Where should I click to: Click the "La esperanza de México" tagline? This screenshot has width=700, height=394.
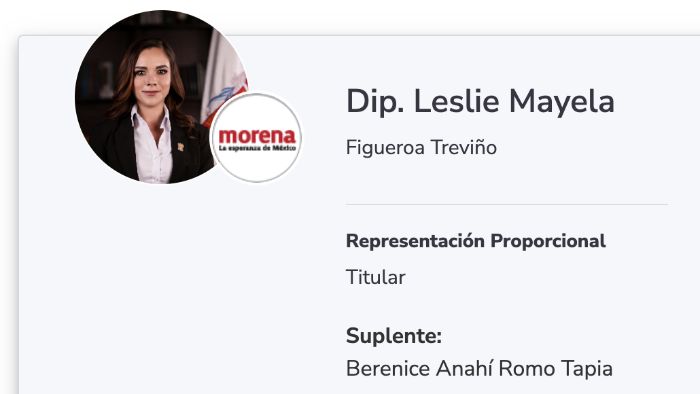(257, 148)
